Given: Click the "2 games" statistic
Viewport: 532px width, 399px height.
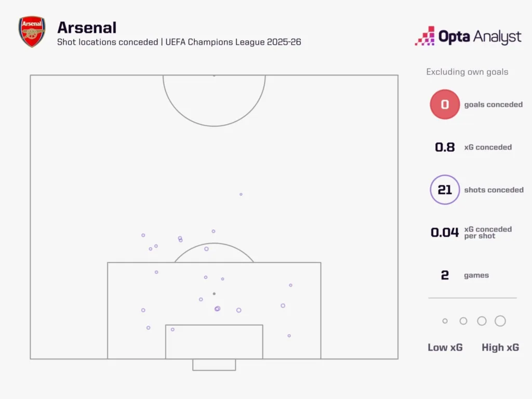Looking at the screenshot, I should 445,275.
